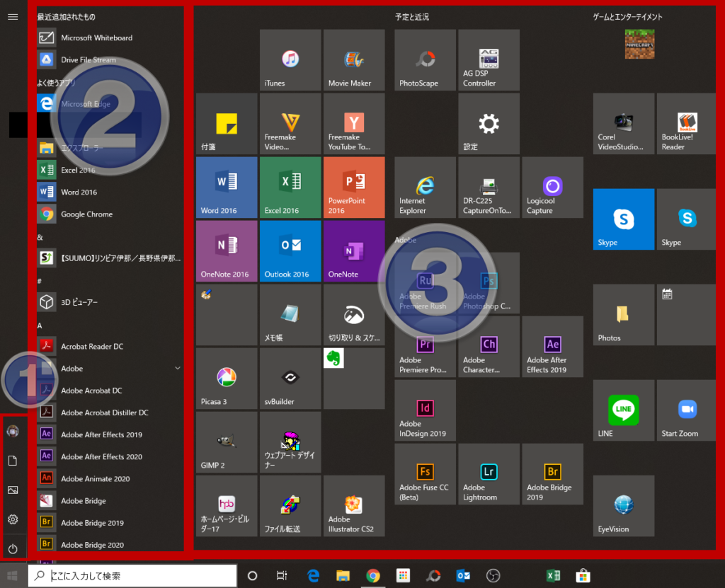Open the iTunes tile
This screenshot has height=588, width=725.
pos(290,59)
